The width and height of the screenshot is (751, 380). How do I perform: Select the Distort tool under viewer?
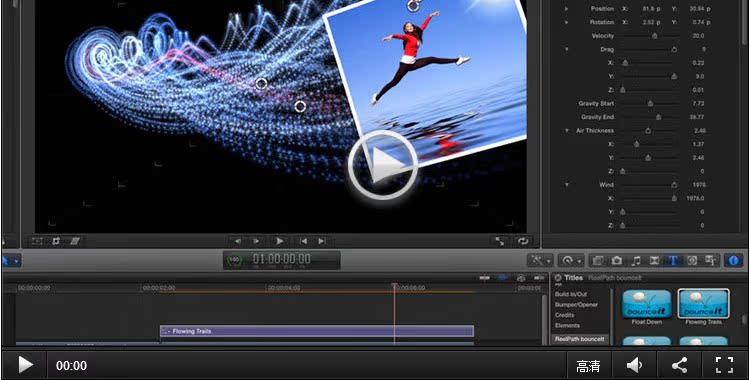pos(75,241)
